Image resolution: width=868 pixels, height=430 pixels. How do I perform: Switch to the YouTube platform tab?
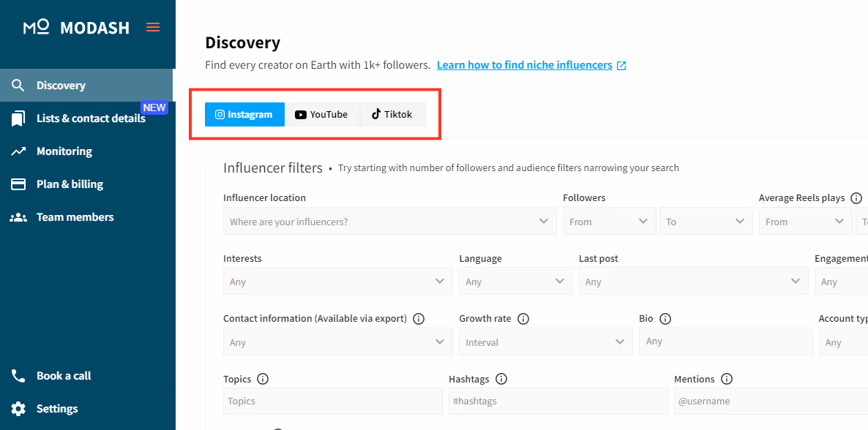pyautogui.click(x=322, y=115)
